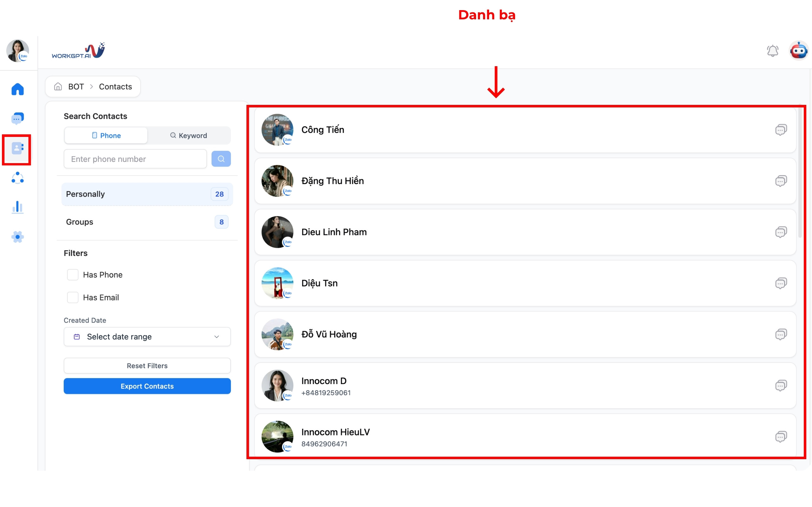
Task: Open the chat messages sidebar icon
Action: 17,119
